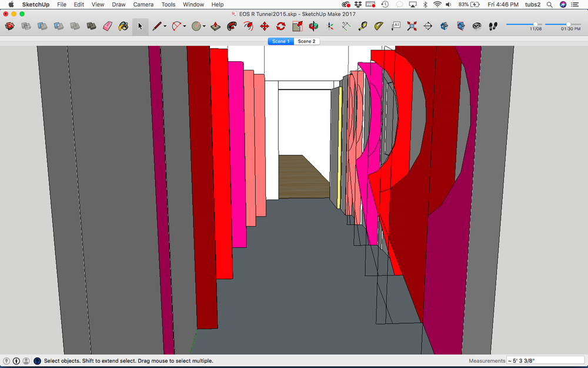The width and height of the screenshot is (588, 368).
Task: Select the Section Plane tool
Action: point(428,26)
